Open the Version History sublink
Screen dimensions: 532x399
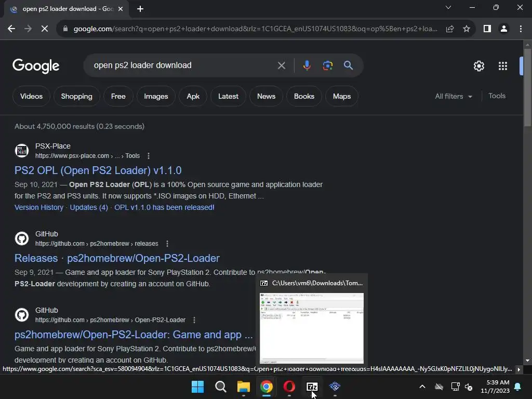(39, 207)
